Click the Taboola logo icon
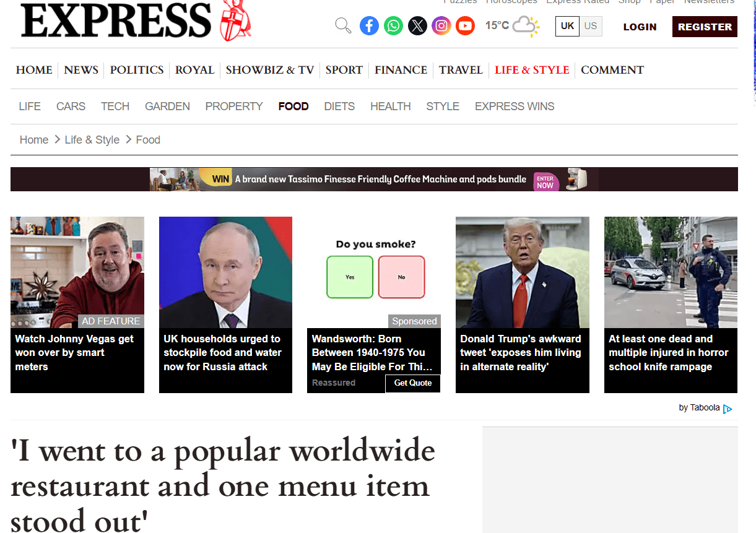756x533 pixels. click(x=728, y=409)
